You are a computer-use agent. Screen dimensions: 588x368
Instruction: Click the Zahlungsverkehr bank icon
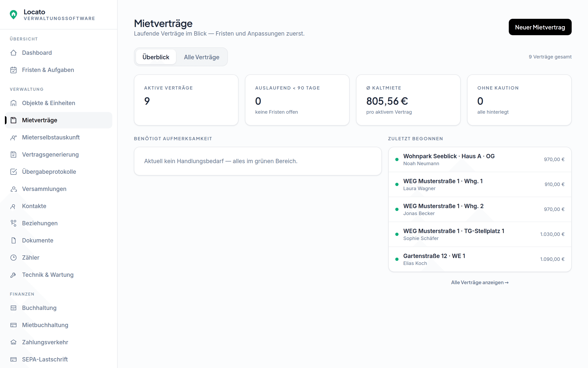point(13,342)
